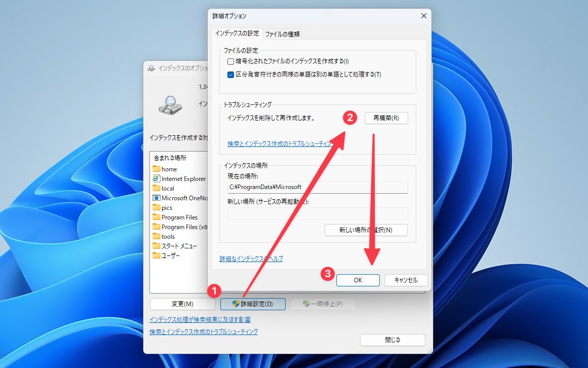Click the tools folder icon

[x=156, y=236]
